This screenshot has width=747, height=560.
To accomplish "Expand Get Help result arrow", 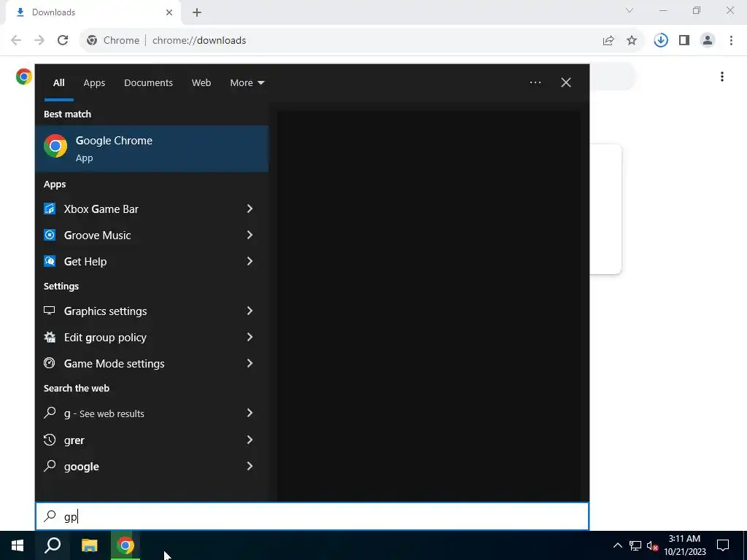I will (x=249, y=261).
